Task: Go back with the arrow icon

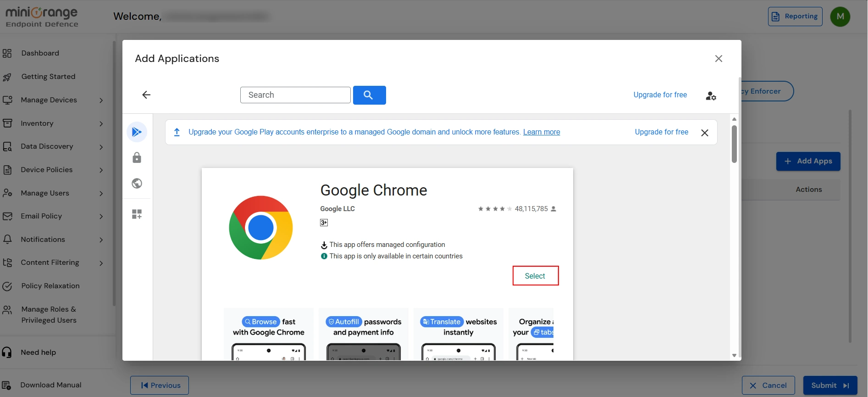Action: click(x=146, y=95)
